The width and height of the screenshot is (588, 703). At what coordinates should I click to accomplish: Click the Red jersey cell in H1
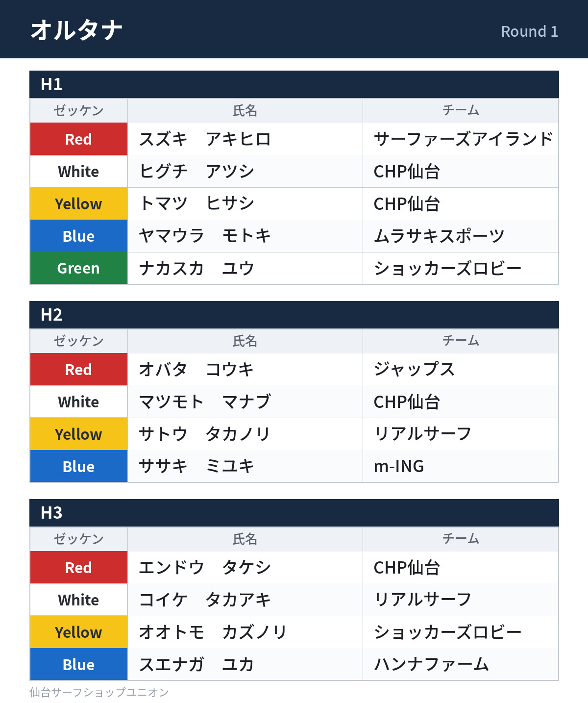(x=79, y=139)
